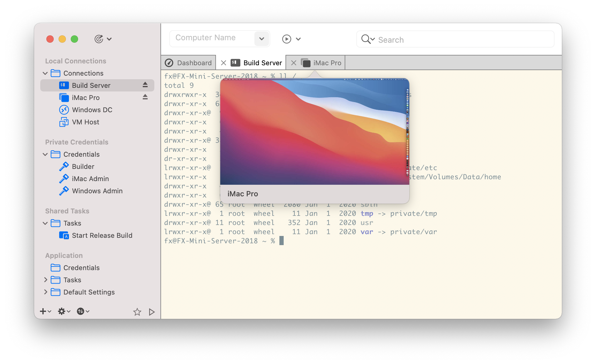Select the Start Release Build task
The height and width of the screenshot is (364, 596).
(x=102, y=235)
